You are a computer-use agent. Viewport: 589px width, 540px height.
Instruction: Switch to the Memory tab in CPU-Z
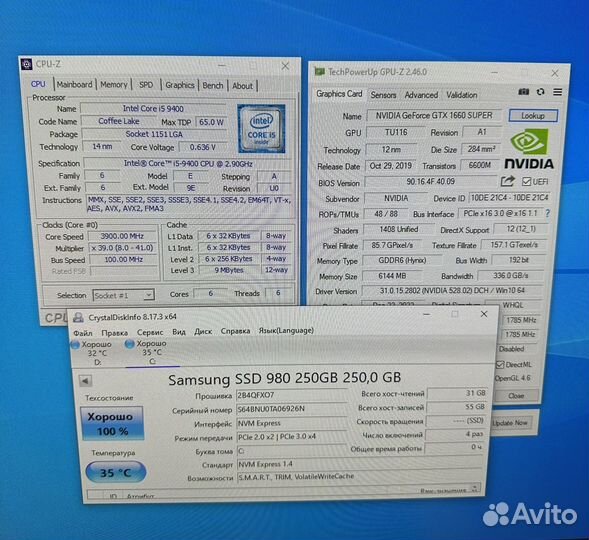click(x=113, y=85)
